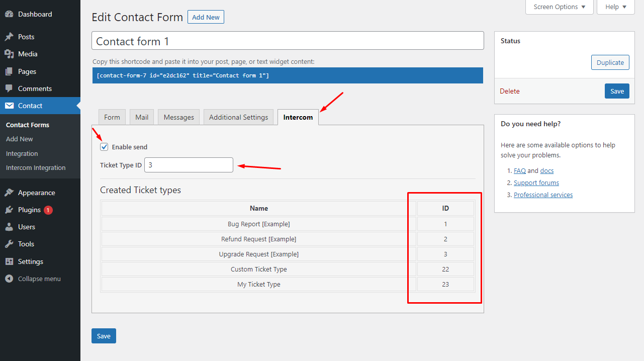Click Add New button beside page title
The width and height of the screenshot is (644, 361).
click(206, 17)
